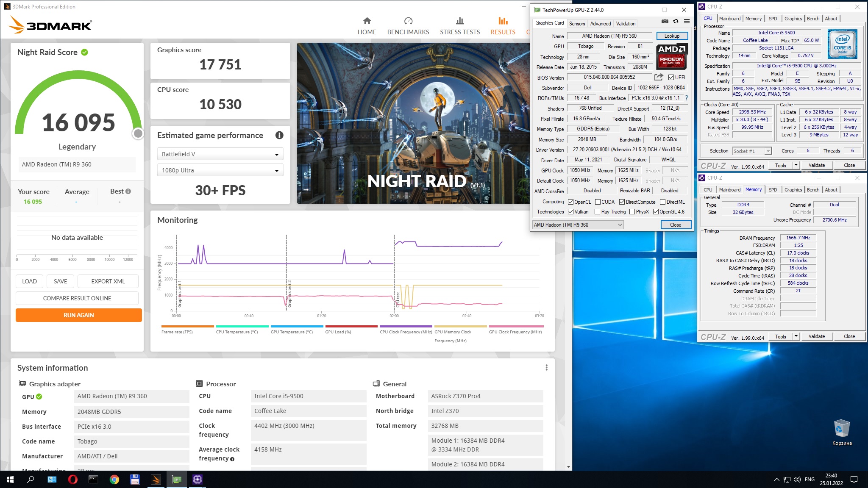Toggle Ray Tracing checkbox in GPU-Z
The image size is (868, 488).
597,212
